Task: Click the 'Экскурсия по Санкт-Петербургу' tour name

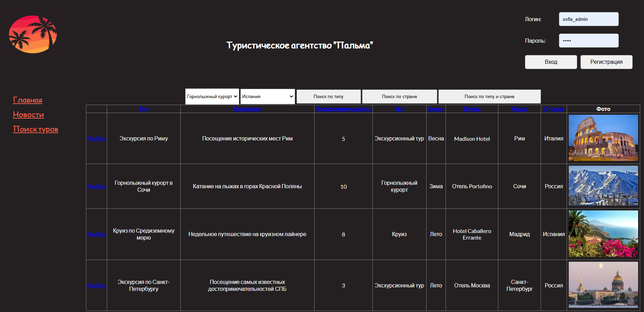Action: 144,286
